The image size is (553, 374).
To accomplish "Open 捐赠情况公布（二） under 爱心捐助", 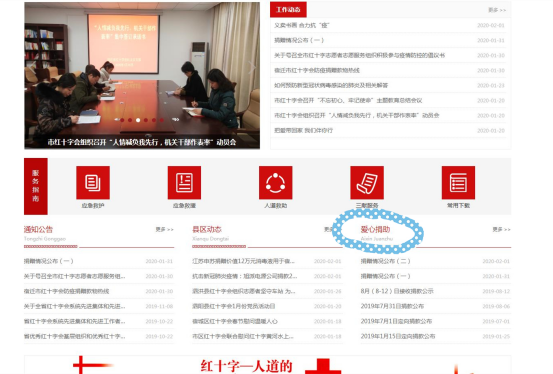I will [x=385, y=261].
